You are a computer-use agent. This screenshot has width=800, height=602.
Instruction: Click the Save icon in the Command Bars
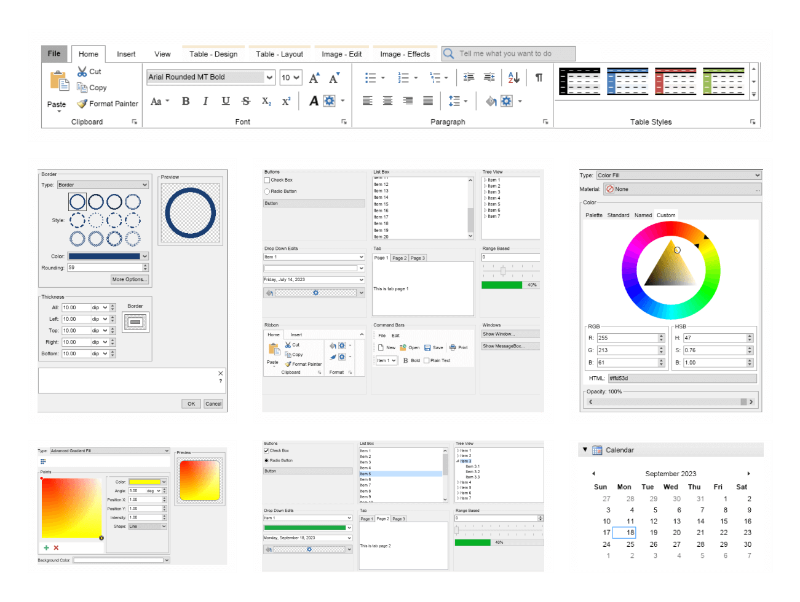click(428, 347)
